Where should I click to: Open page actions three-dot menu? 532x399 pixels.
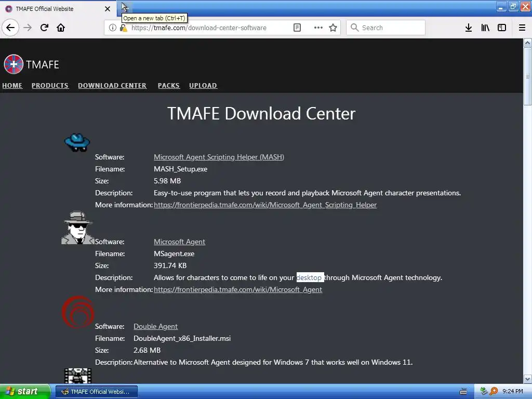pyautogui.click(x=318, y=28)
